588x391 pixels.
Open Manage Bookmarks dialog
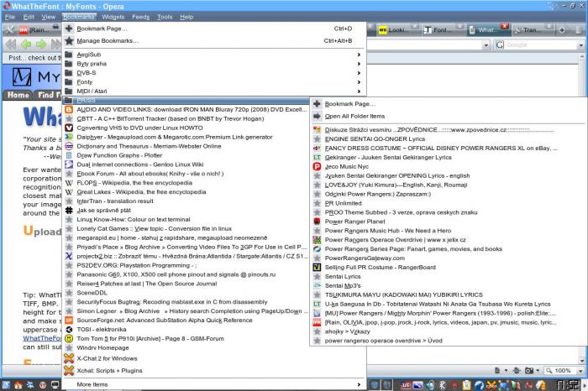pyautogui.click(x=214, y=41)
